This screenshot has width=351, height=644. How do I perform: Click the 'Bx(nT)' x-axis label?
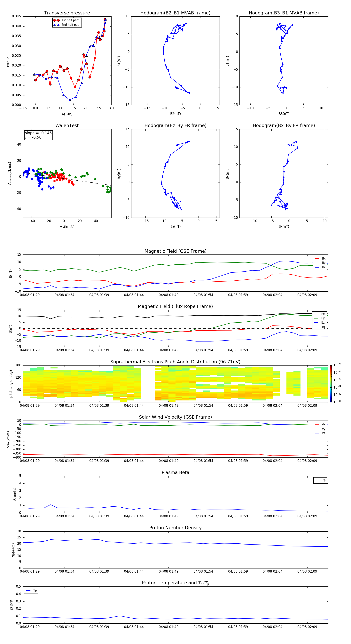[x=284, y=227]
